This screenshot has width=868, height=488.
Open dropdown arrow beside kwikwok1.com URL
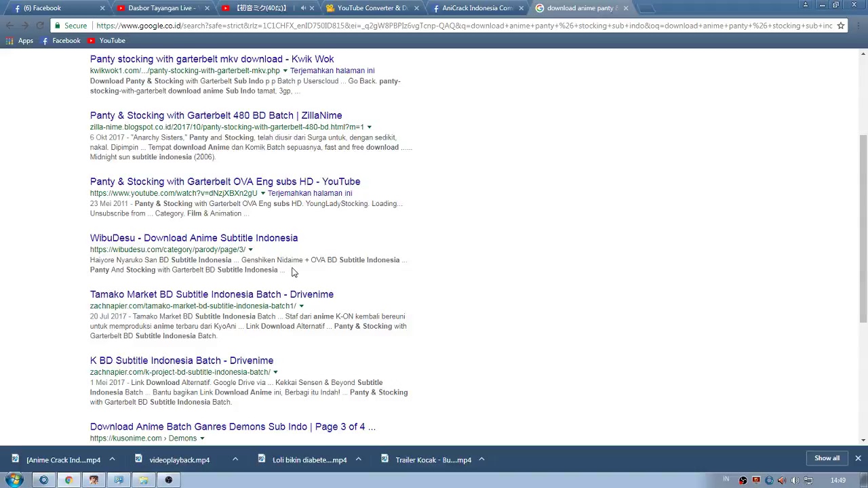tap(285, 71)
